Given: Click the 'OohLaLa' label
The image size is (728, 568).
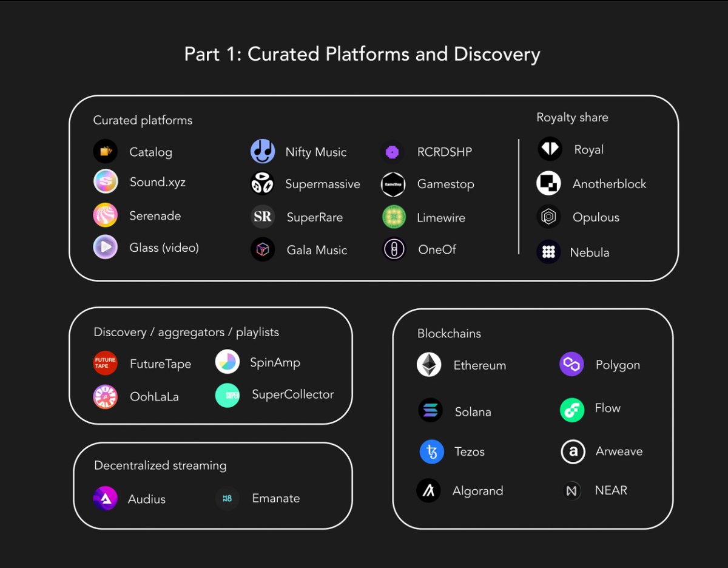Looking at the screenshot, I should (154, 397).
